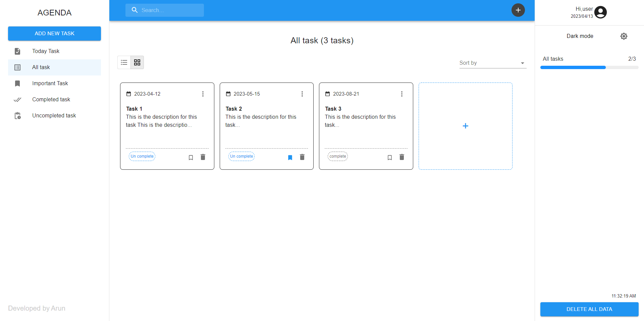Click the search magnifier icon

click(135, 10)
